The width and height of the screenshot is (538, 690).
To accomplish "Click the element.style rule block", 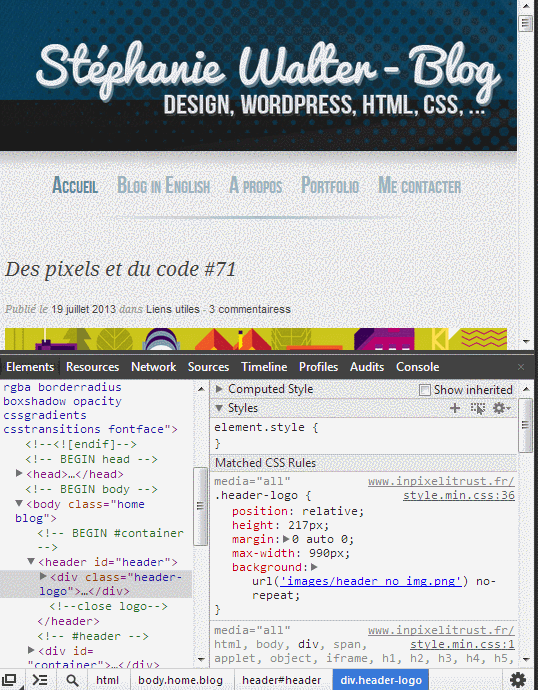I will (x=363, y=435).
